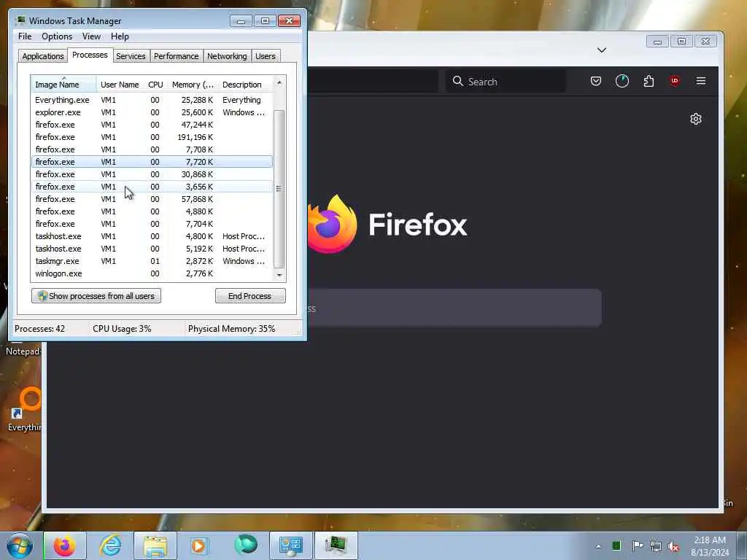Click the Task Manager title bar icon

click(20, 20)
